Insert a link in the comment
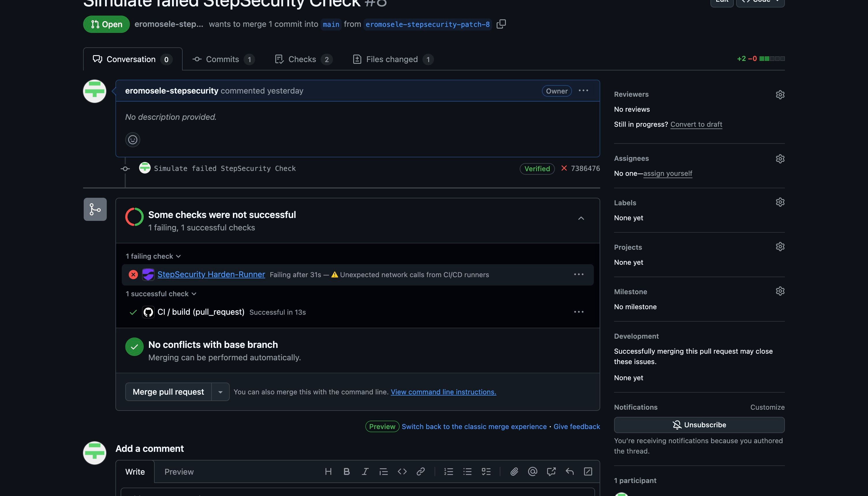This screenshot has height=496, width=868. pyautogui.click(x=420, y=471)
